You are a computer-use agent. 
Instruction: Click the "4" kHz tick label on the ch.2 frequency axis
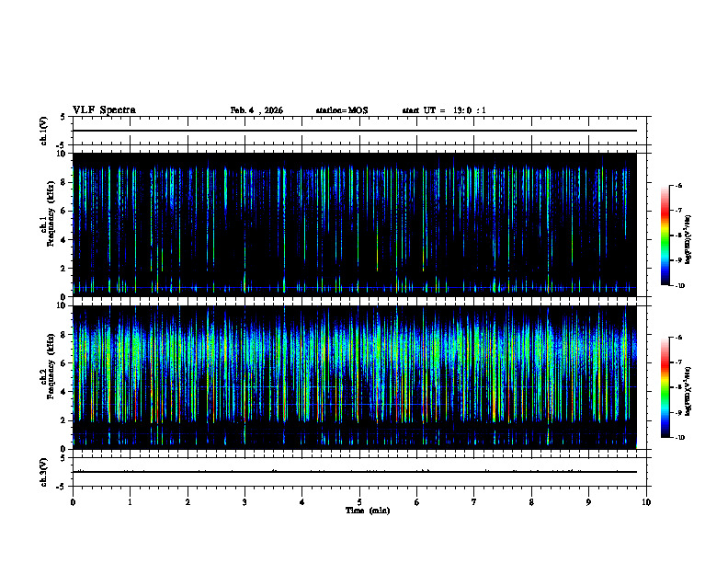(64, 392)
